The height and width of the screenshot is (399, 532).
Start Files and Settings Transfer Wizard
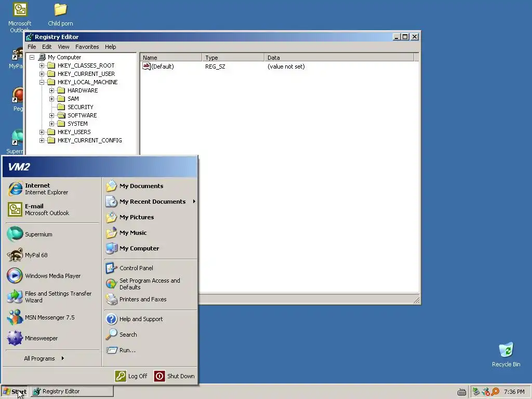tap(52, 297)
